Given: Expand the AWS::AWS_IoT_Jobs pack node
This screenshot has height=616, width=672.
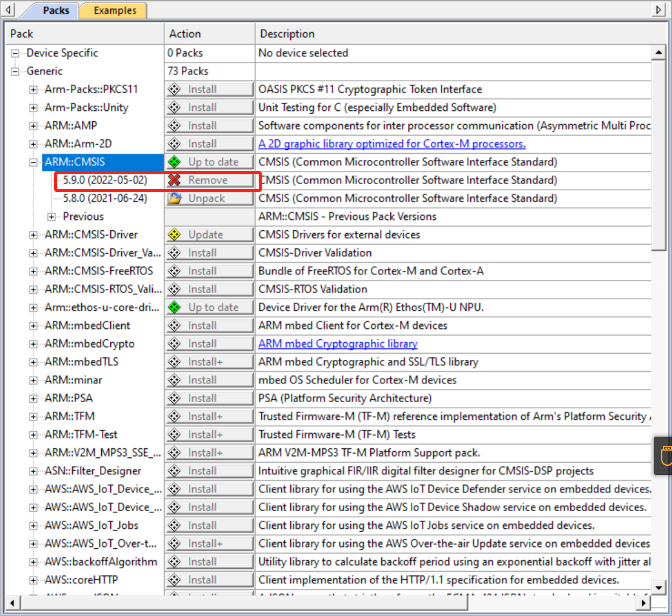Looking at the screenshot, I should [x=33, y=526].
